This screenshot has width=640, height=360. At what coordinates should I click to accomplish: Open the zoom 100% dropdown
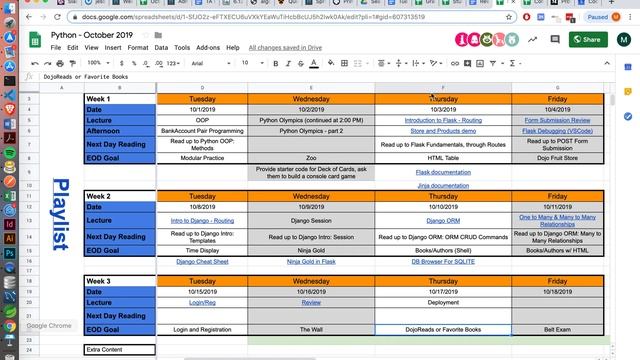98,63
